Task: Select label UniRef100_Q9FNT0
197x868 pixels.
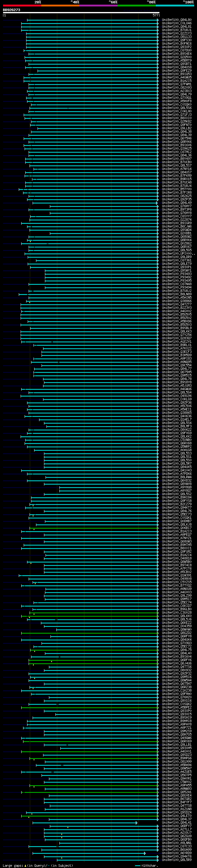Action: pos(177,125)
